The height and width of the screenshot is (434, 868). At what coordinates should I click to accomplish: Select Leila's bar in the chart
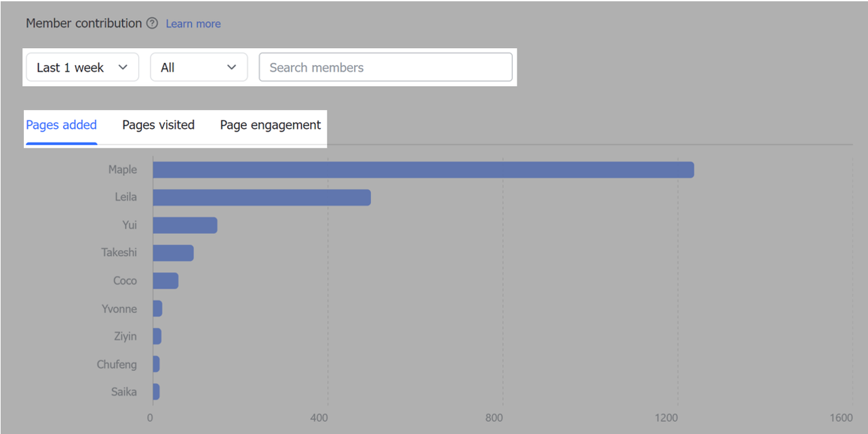[262, 197]
